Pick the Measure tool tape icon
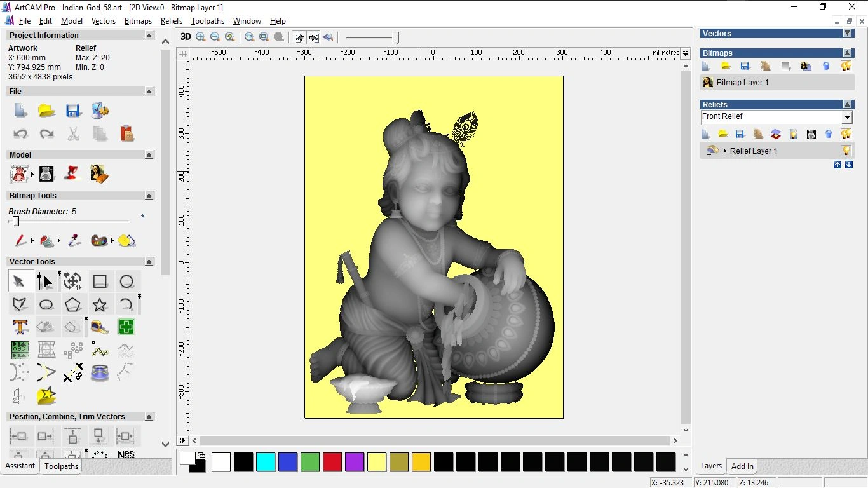The width and height of the screenshot is (868, 488). pyautogui.click(x=100, y=327)
